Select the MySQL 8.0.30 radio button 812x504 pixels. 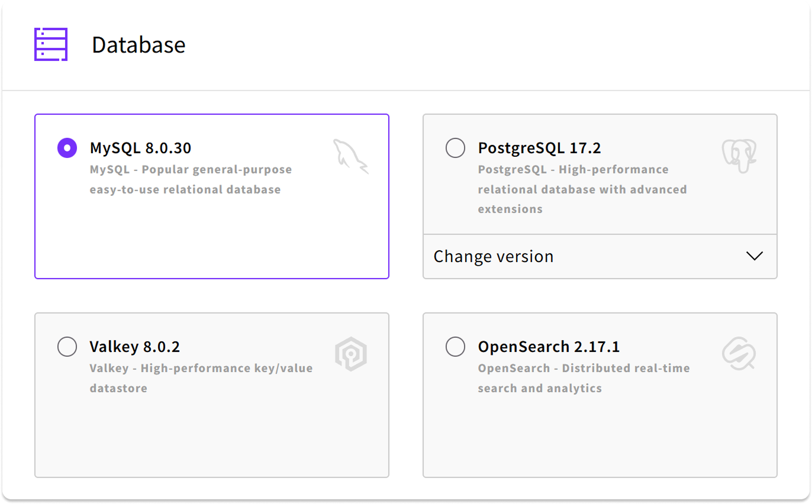67,148
